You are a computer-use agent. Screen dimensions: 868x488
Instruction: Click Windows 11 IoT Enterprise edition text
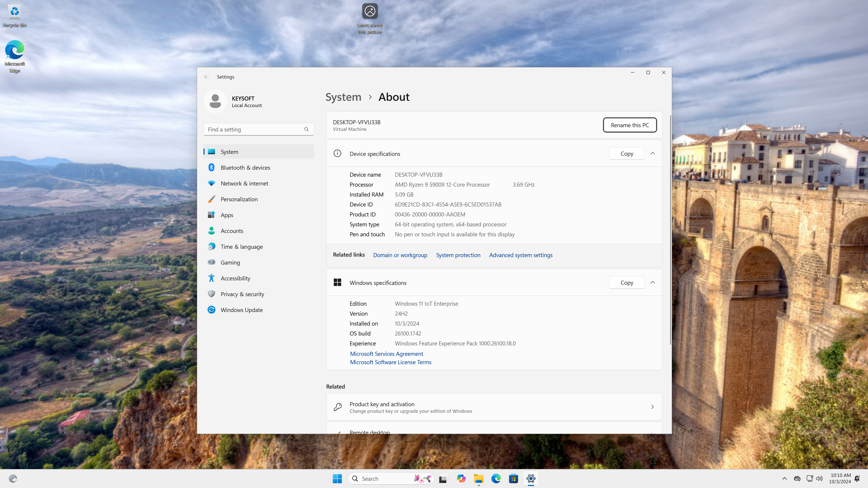pos(426,303)
